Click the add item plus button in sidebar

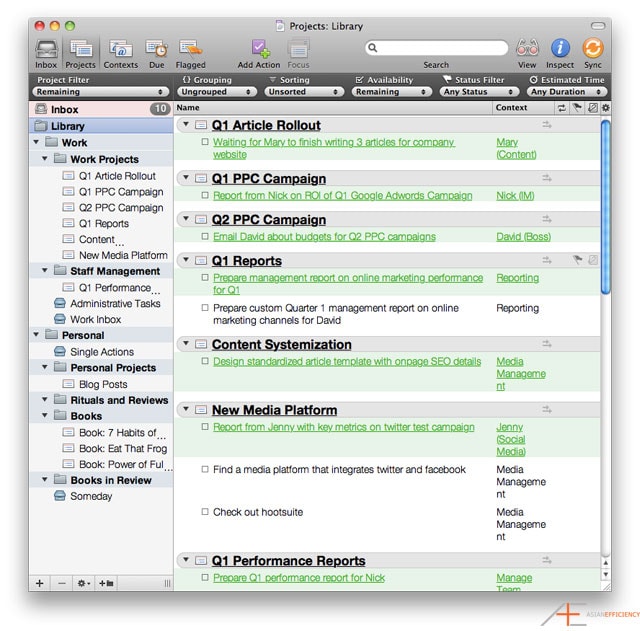click(x=40, y=583)
